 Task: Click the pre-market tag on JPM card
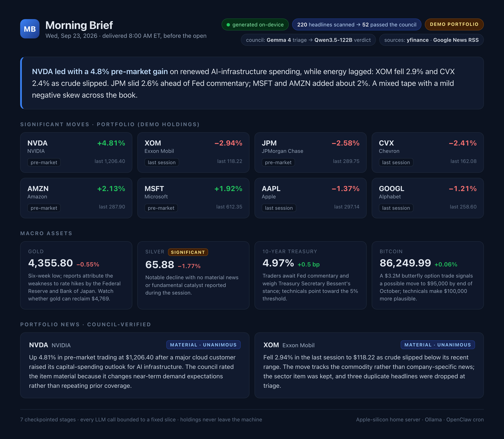pos(278,162)
